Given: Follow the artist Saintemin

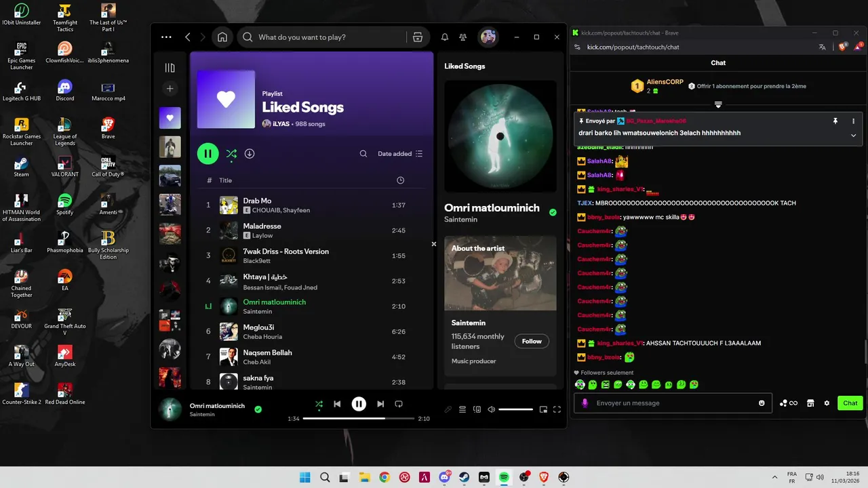Looking at the screenshot, I should [532, 341].
